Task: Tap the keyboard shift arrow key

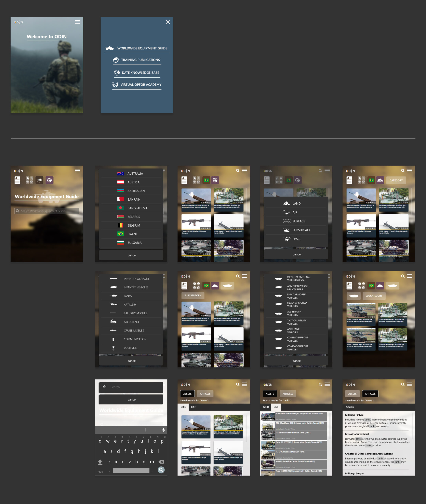Action: coord(100,462)
